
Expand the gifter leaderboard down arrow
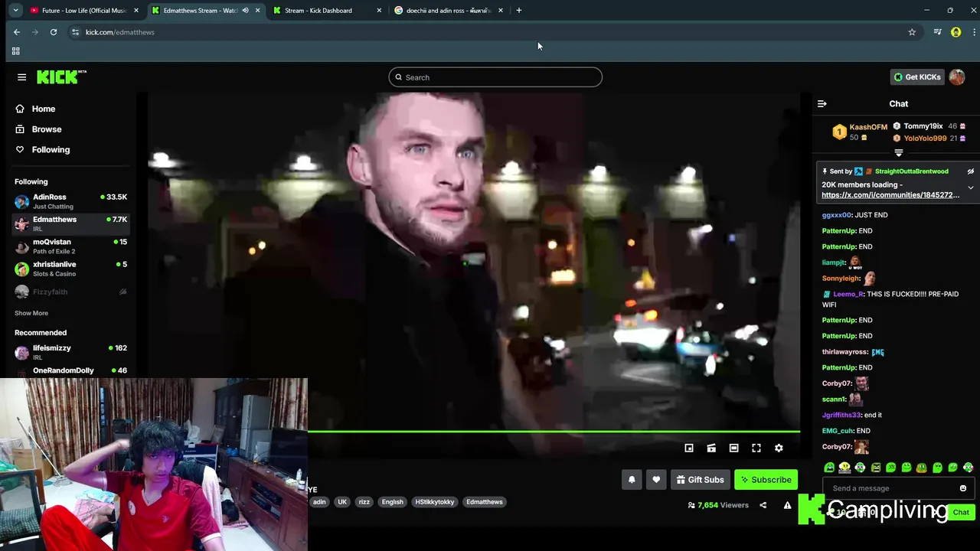pos(899,153)
